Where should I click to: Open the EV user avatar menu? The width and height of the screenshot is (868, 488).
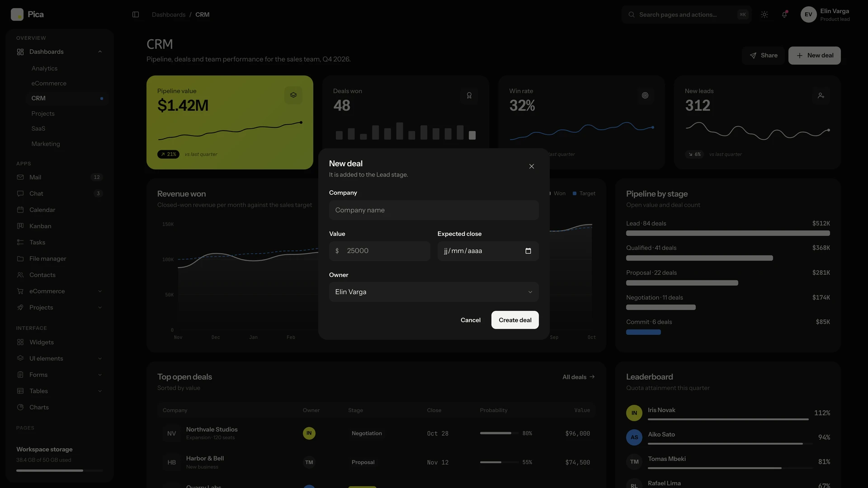click(808, 14)
